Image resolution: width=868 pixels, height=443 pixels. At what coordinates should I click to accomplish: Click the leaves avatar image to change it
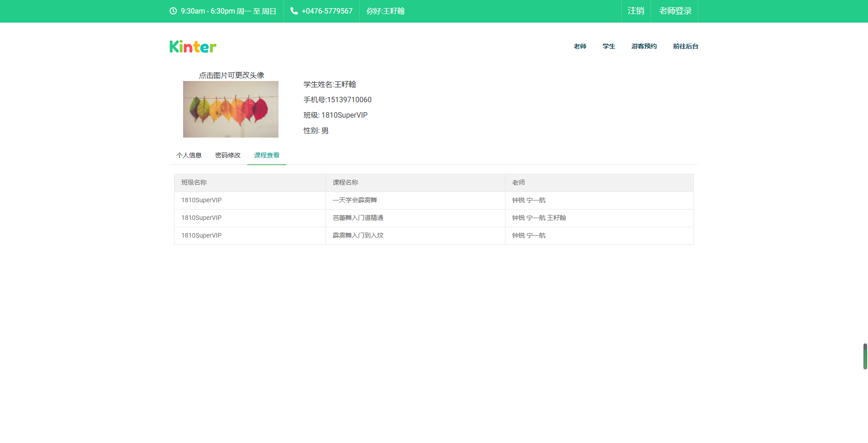(x=231, y=109)
